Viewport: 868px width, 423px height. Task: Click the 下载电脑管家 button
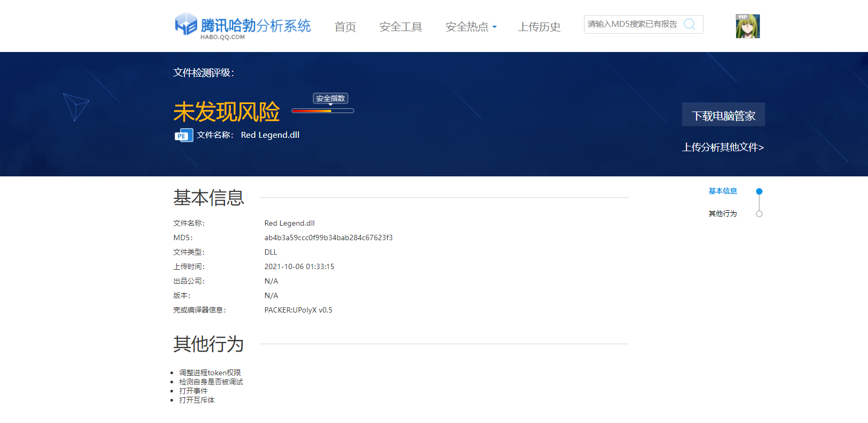click(723, 115)
